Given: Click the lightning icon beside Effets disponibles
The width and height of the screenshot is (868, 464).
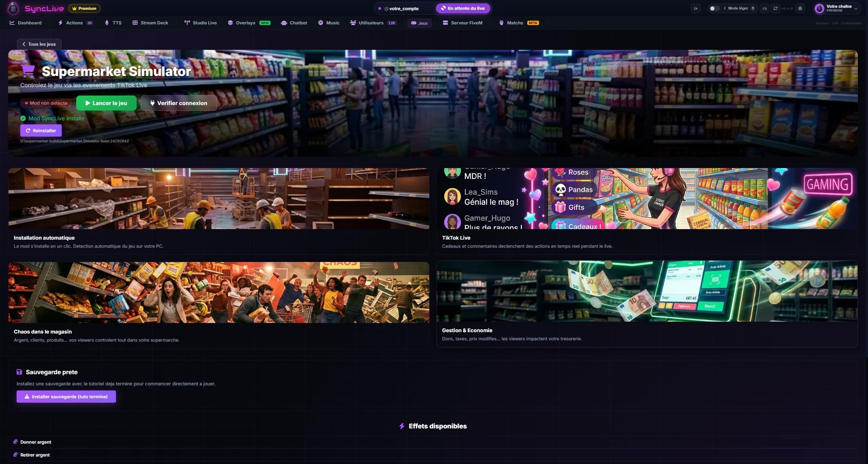Looking at the screenshot, I should coord(402,426).
